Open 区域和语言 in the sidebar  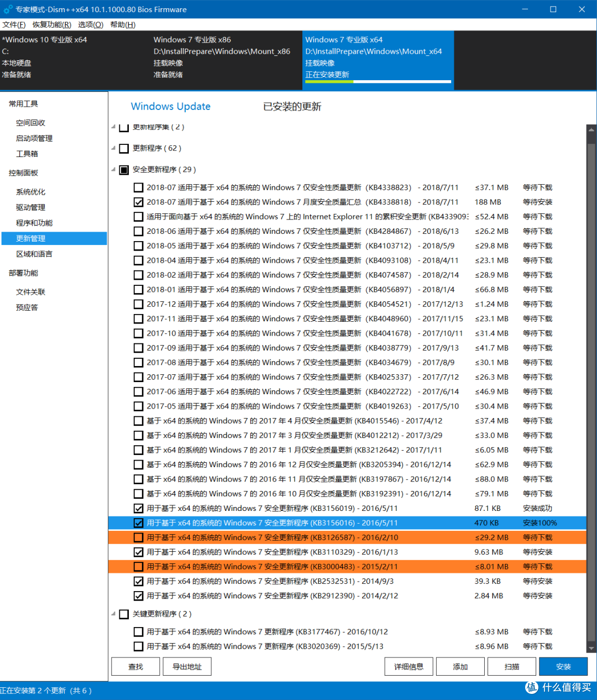coord(34,254)
